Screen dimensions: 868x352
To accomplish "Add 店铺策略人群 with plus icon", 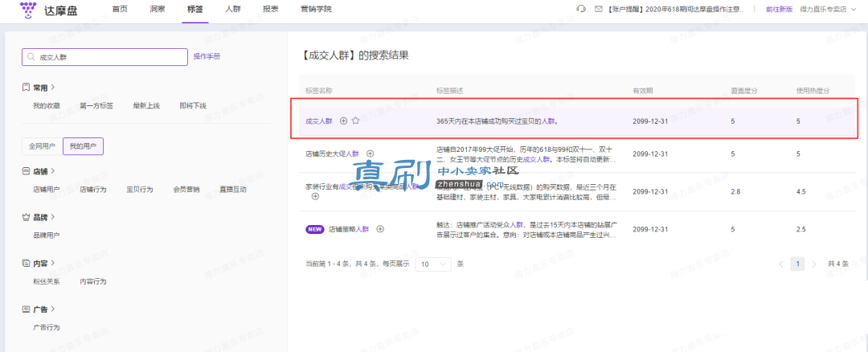I will coord(380,229).
